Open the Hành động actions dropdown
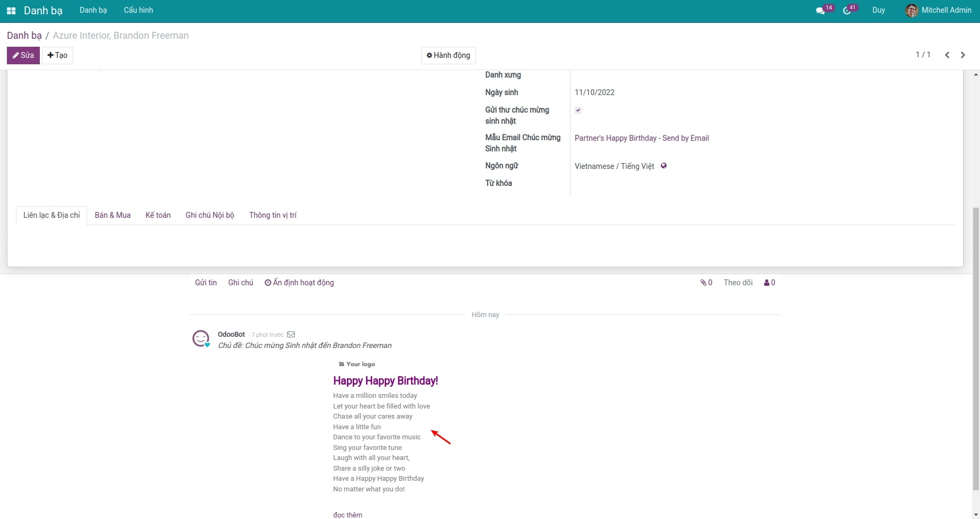This screenshot has height=519, width=980. (448, 55)
